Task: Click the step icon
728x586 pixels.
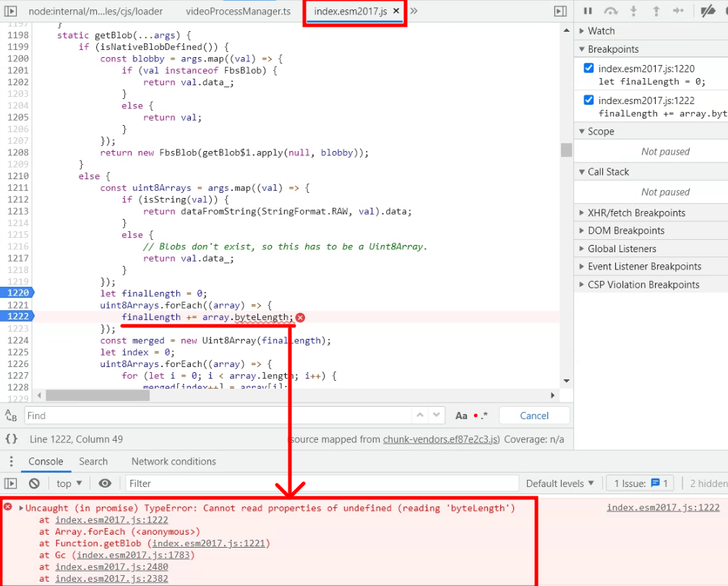Action: [678, 11]
